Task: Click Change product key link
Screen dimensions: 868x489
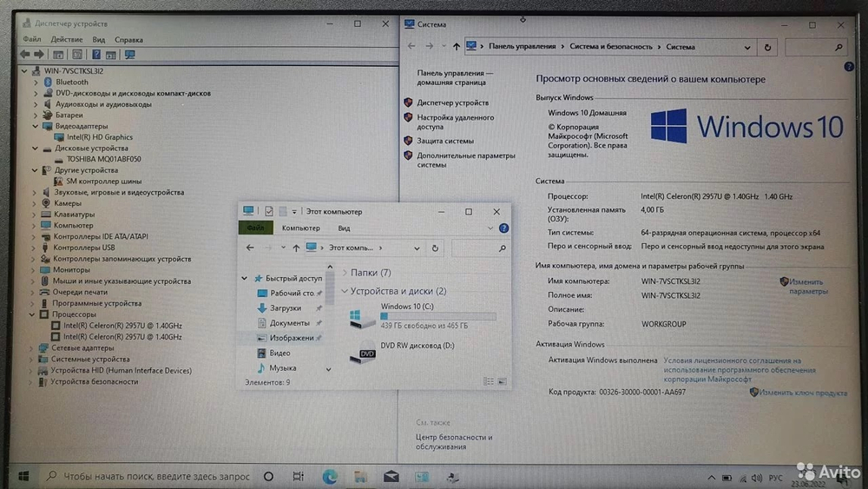Action: pyautogui.click(x=803, y=393)
